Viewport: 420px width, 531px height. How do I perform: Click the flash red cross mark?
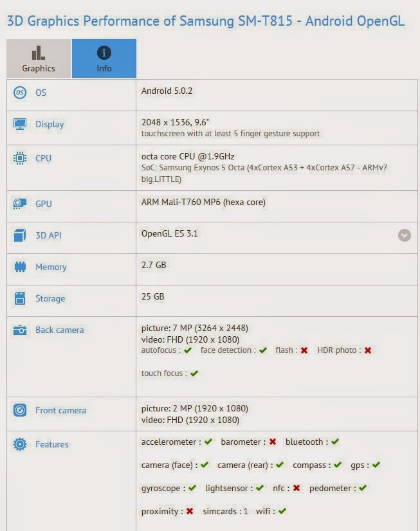[304, 350]
